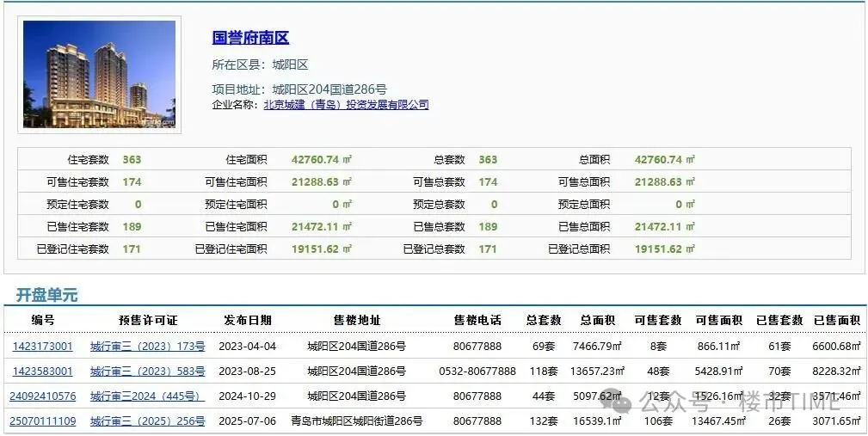This screenshot has width=868, height=436.
Task: Click the 866.11㎡ available area cell
Action: click(718, 347)
